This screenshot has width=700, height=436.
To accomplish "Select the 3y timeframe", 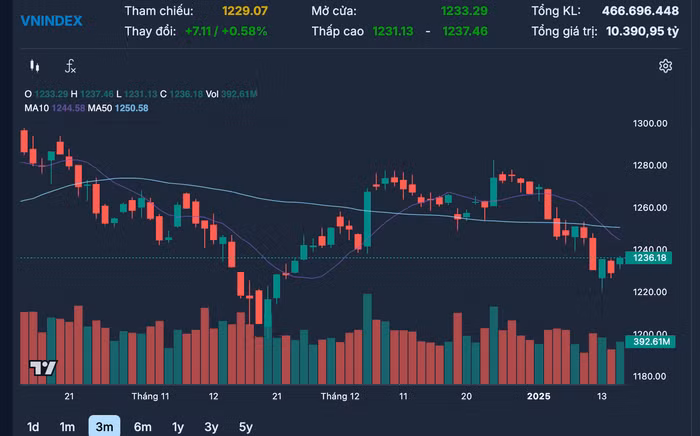I will click(211, 428).
